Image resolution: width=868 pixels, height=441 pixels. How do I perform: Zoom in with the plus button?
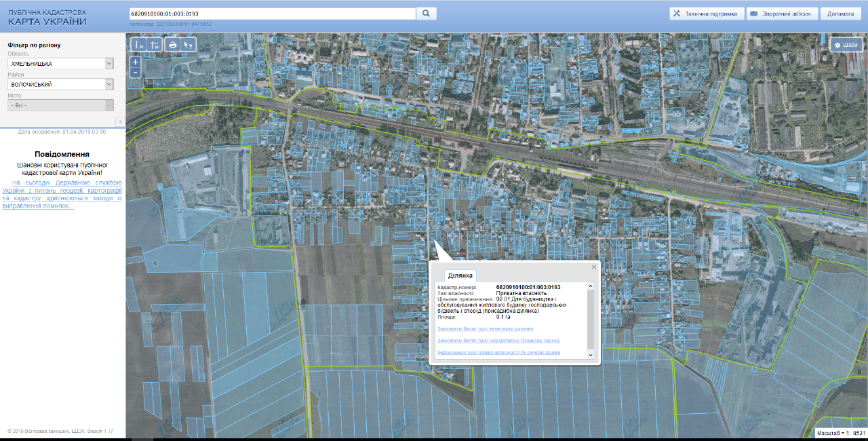136,62
